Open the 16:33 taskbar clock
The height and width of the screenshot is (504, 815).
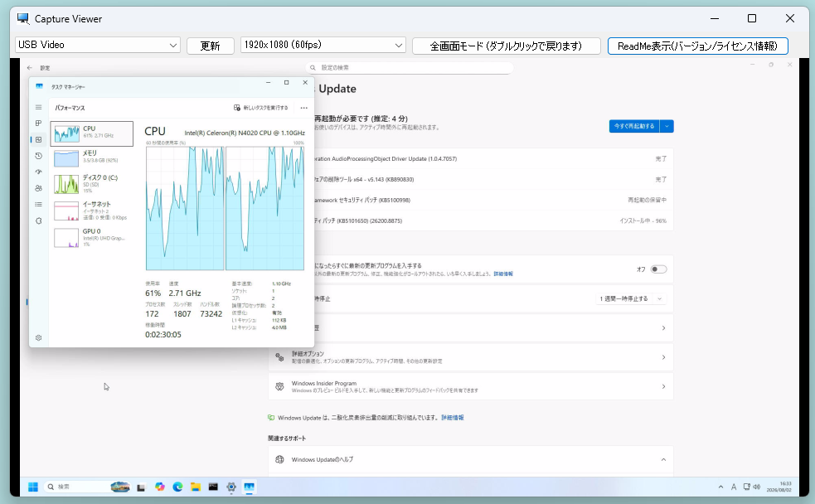click(779, 487)
